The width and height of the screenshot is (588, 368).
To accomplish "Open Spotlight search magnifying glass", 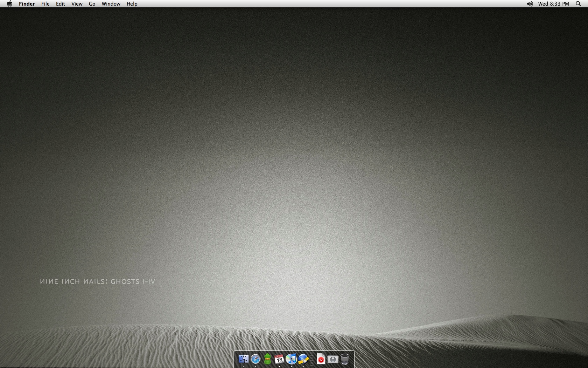I will 578,4.
